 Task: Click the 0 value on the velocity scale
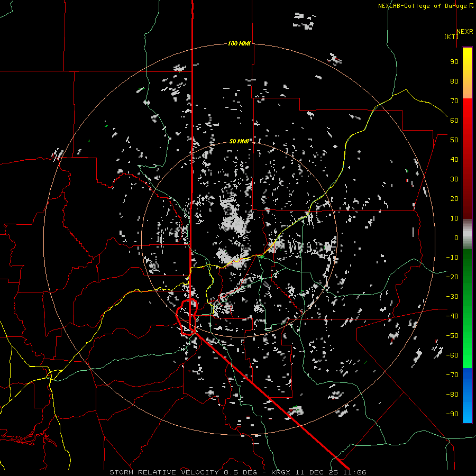click(456, 237)
